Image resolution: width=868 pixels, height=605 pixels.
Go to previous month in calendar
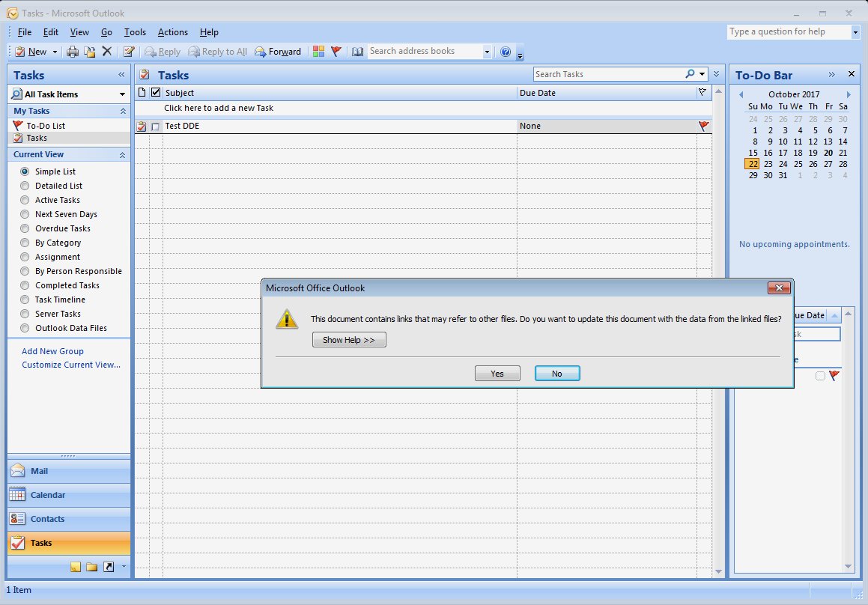click(x=741, y=94)
